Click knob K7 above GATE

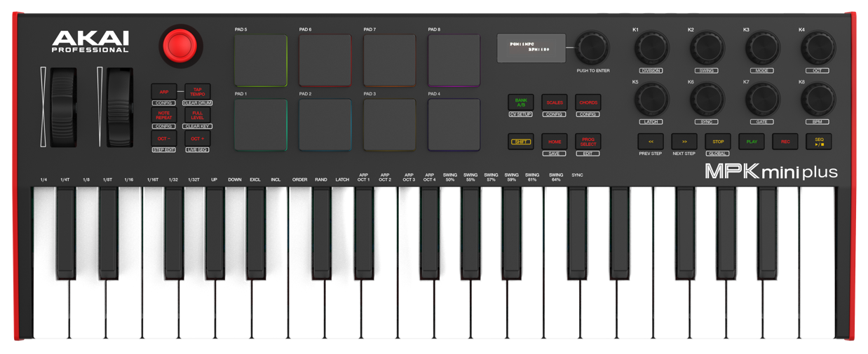click(762, 100)
